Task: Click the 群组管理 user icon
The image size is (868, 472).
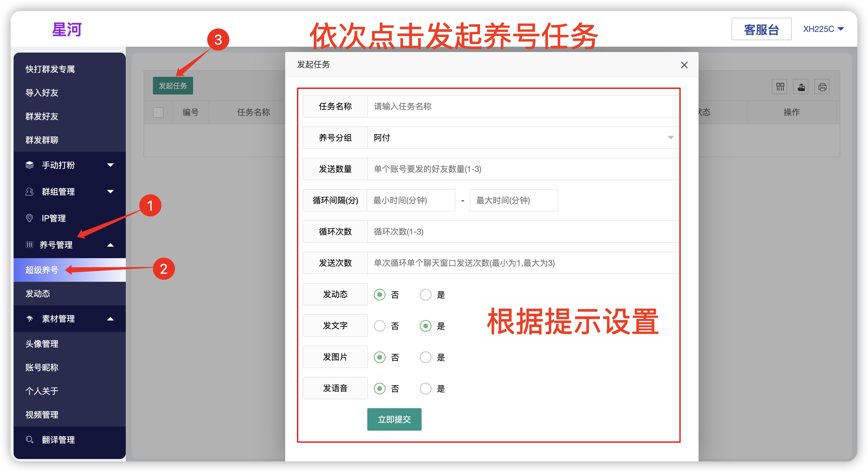Action: tap(30, 191)
